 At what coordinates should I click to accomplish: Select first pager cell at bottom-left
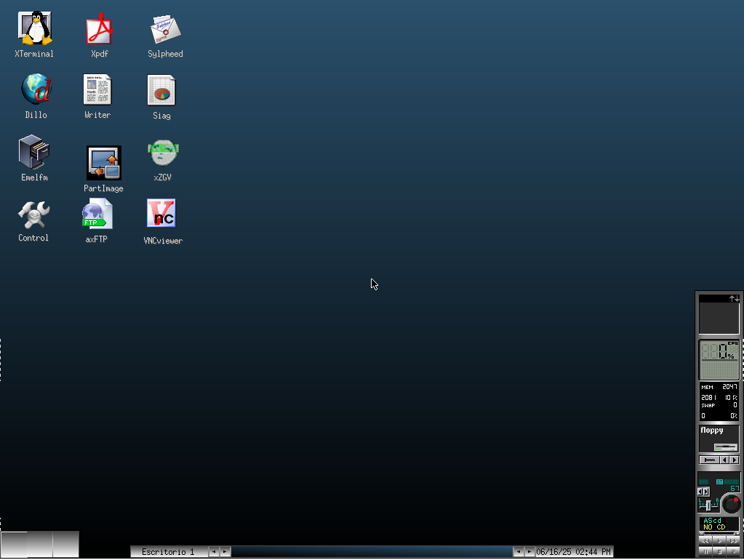tap(14, 544)
